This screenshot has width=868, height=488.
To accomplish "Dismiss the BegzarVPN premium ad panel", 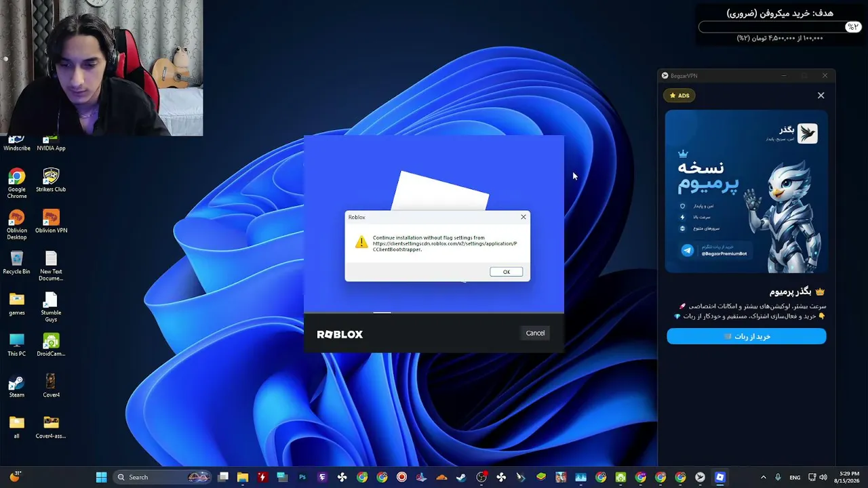I will (x=821, y=96).
